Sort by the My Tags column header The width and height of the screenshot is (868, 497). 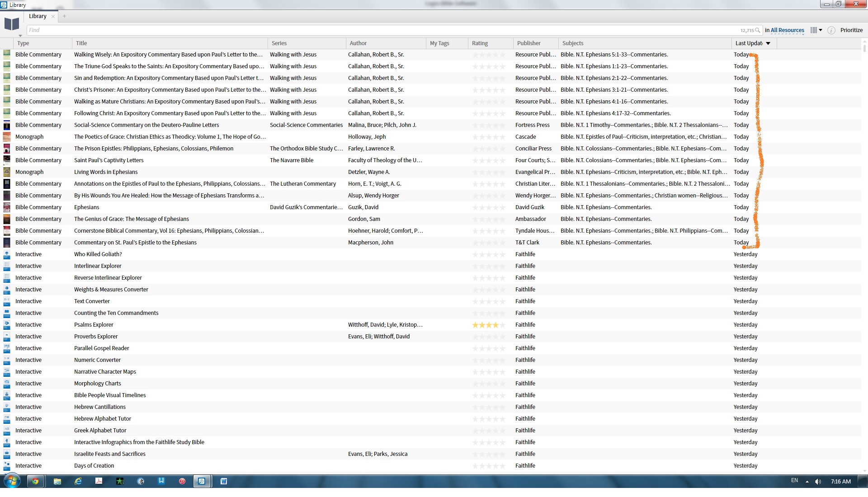tap(447, 43)
